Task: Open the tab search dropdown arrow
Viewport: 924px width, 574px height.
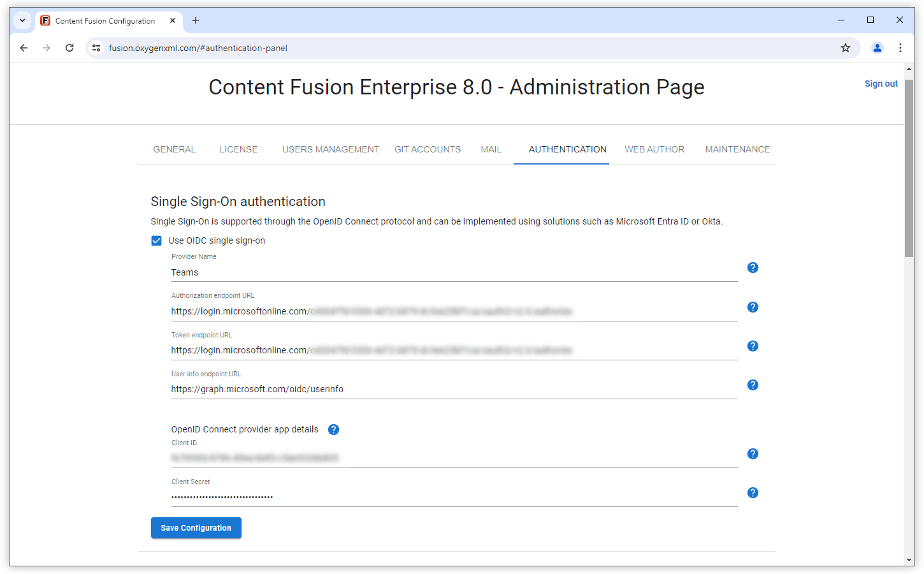Action: (22, 20)
